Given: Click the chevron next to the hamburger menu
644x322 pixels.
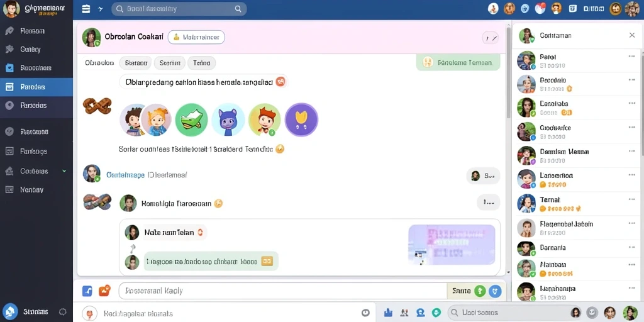Looking at the screenshot, I should [x=101, y=9].
